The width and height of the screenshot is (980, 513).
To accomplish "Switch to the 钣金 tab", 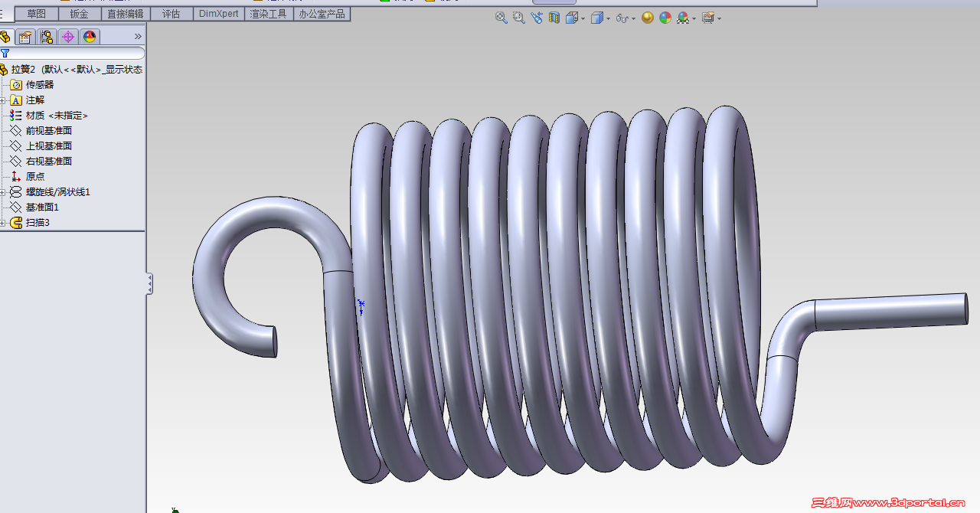I will point(79,14).
